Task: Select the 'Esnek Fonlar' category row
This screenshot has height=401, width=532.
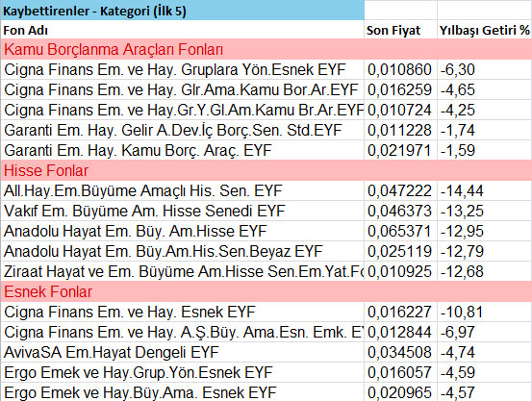Action: pos(266,291)
